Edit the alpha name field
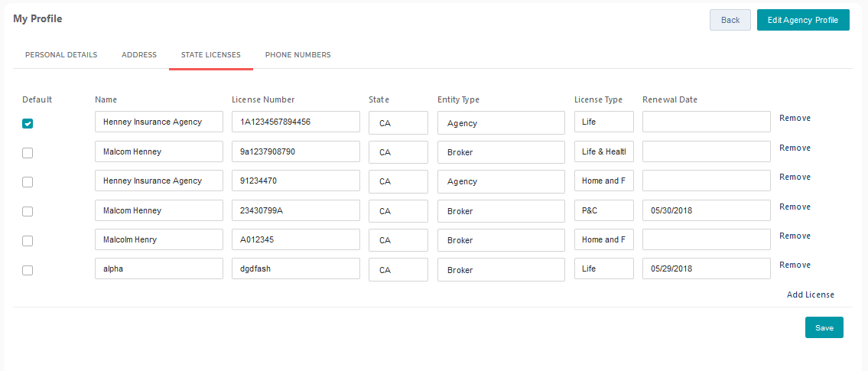Viewport: 868px width, 371px height. tap(159, 268)
